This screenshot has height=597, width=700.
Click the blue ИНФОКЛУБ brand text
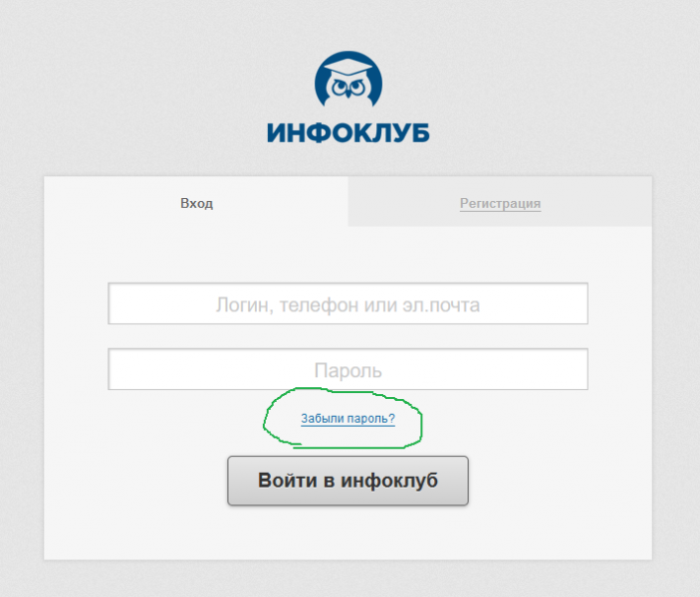click(349, 133)
